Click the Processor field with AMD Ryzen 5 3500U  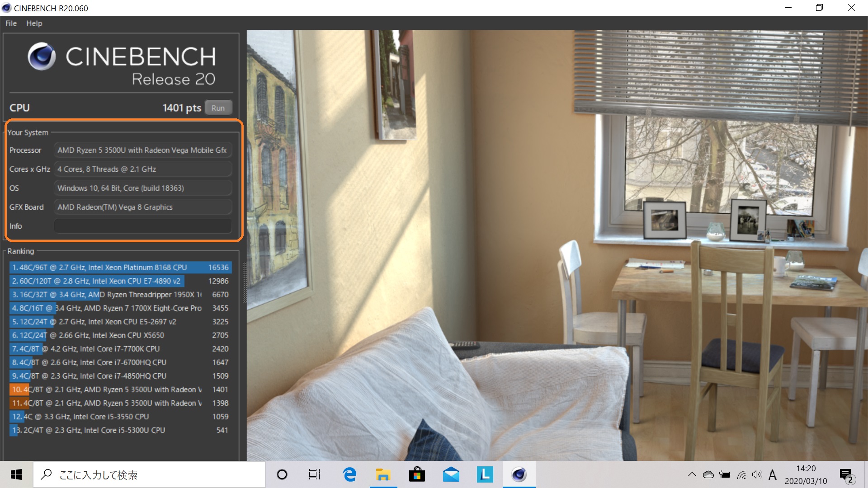[143, 150]
